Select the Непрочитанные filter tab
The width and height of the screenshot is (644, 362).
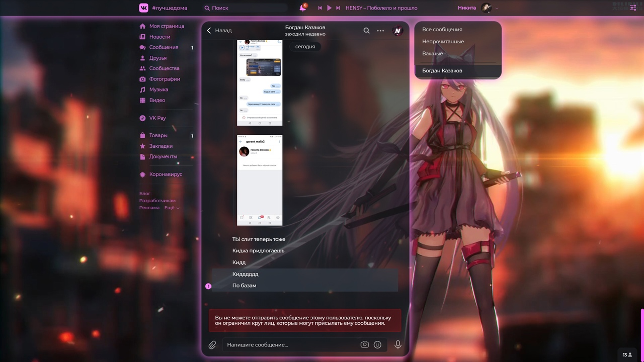(443, 42)
